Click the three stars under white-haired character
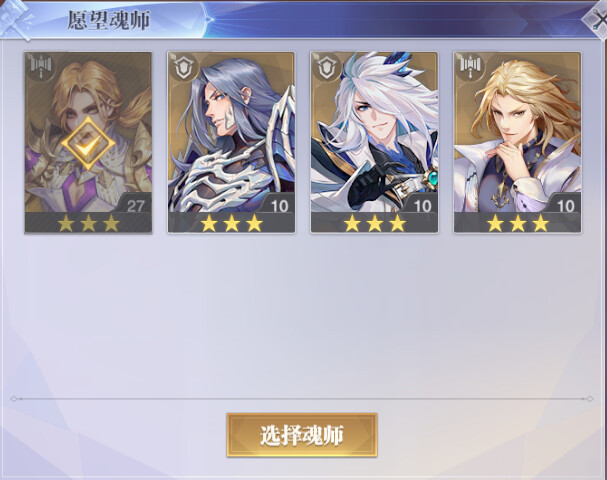Screen dimensions: 607x480 coord(375,223)
